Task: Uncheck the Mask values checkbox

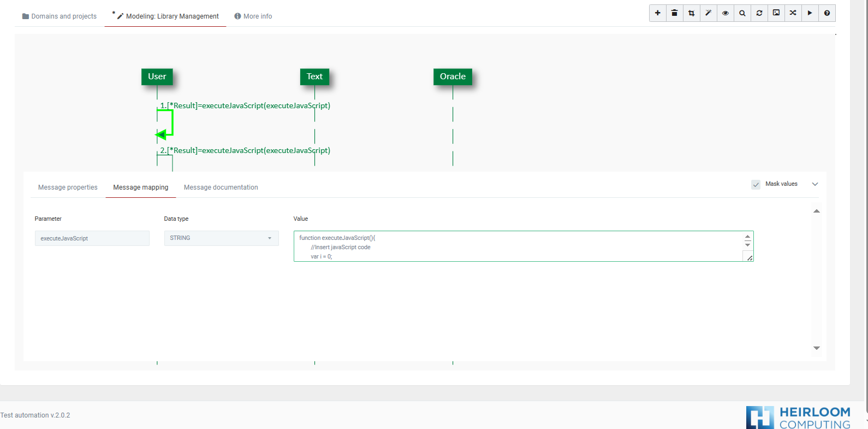Action: [756, 185]
